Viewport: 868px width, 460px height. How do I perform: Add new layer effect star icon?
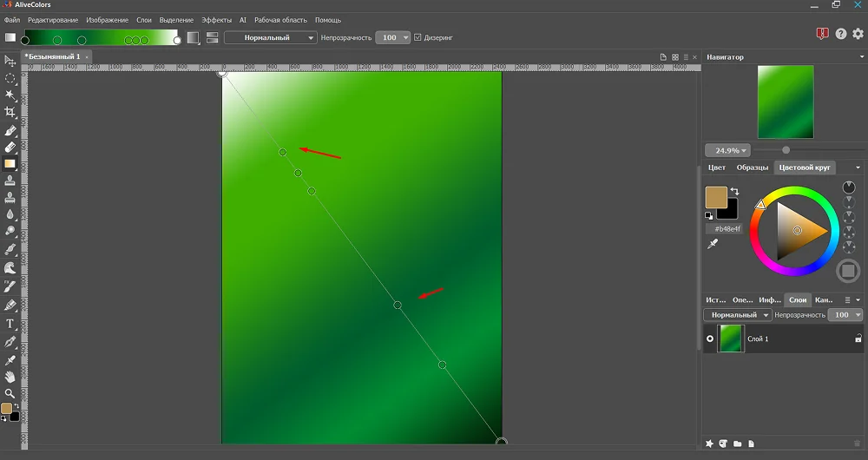709,444
